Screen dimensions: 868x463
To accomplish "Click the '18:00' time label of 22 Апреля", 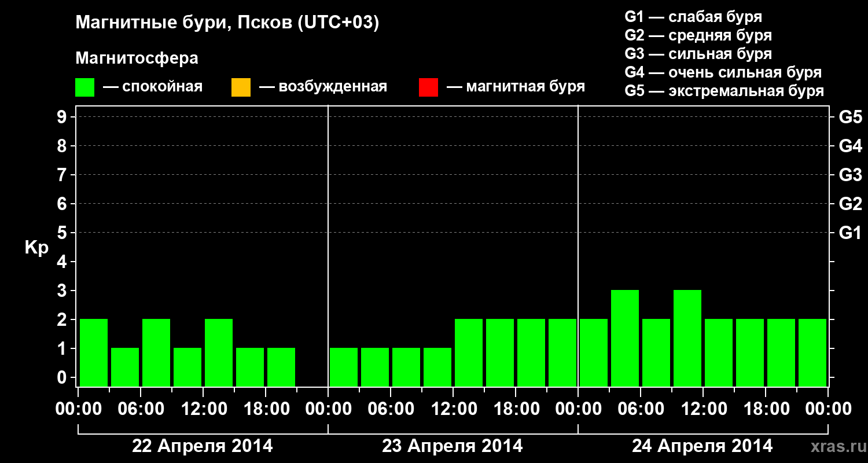I will tap(266, 409).
